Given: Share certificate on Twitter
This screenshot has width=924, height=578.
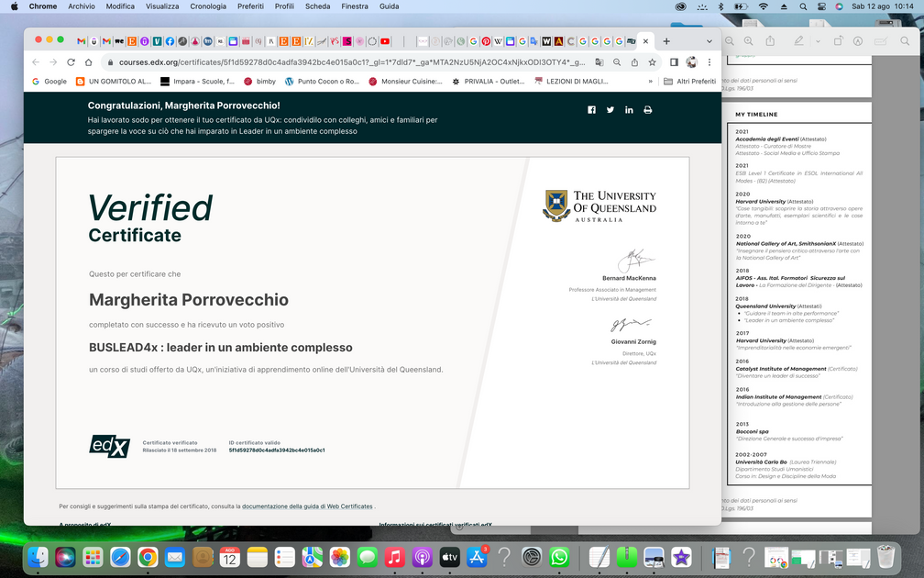Looking at the screenshot, I should point(610,110).
